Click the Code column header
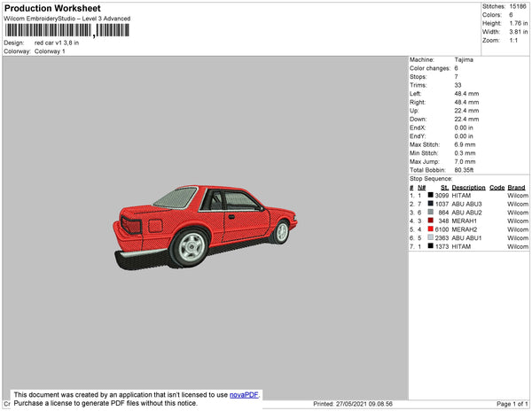The image size is (532, 411). point(497,188)
